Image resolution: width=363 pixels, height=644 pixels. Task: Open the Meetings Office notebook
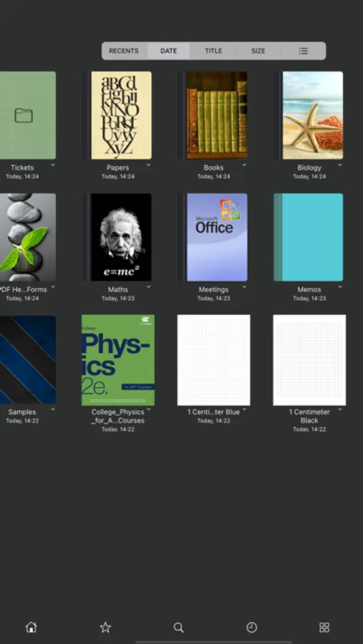213,238
